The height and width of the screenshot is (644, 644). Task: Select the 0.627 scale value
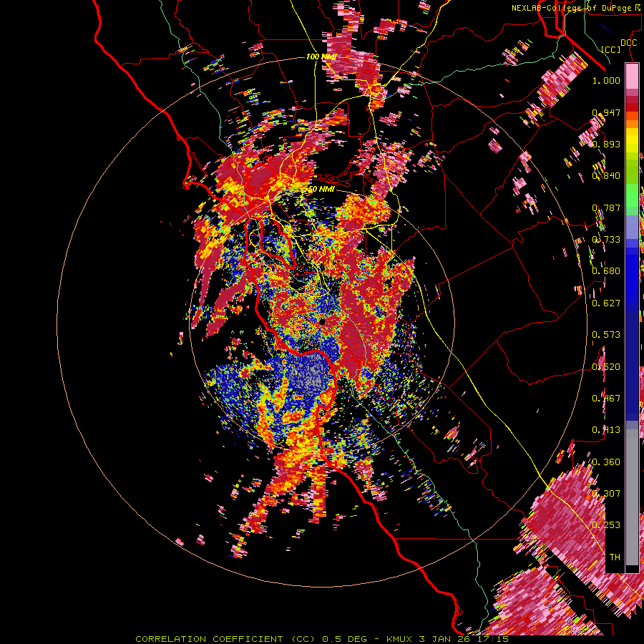click(x=606, y=303)
